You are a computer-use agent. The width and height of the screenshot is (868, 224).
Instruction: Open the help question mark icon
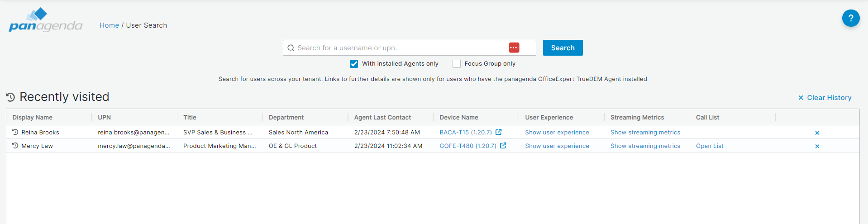pyautogui.click(x=850, y=18)
